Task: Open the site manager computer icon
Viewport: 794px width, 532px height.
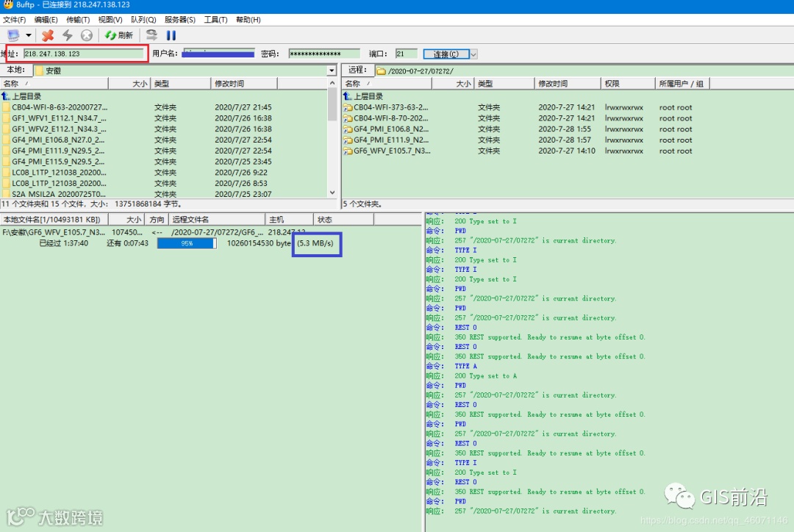Action: (x=14, y=35)
